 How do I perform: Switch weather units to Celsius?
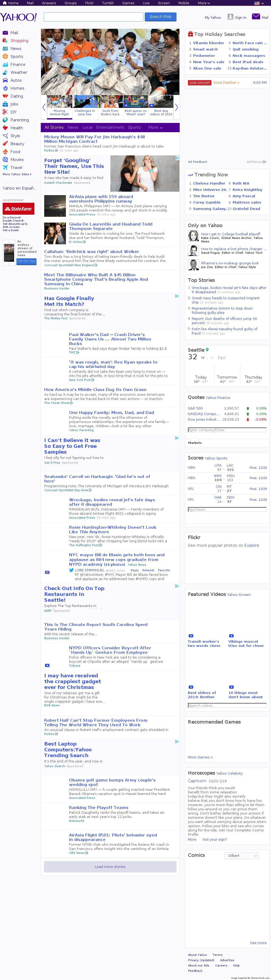212,358
